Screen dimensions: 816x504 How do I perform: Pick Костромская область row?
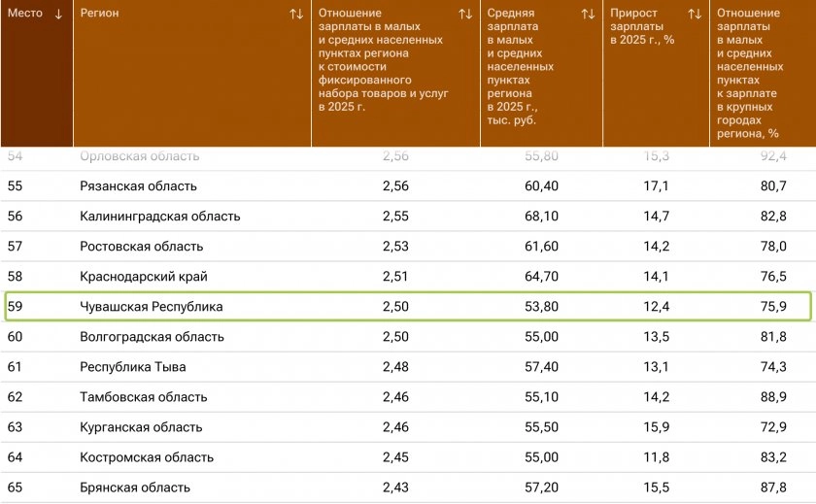(146, 457)
